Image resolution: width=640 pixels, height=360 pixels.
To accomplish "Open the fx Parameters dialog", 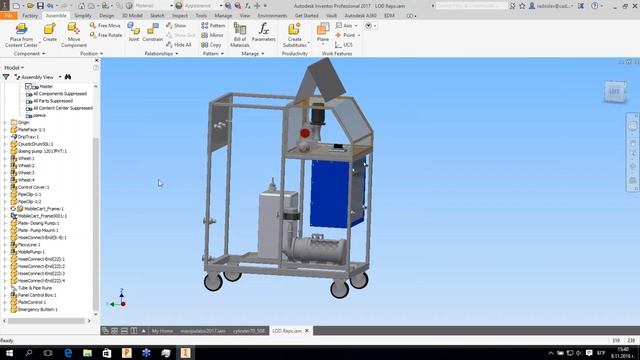I will [x=263, y=32].
